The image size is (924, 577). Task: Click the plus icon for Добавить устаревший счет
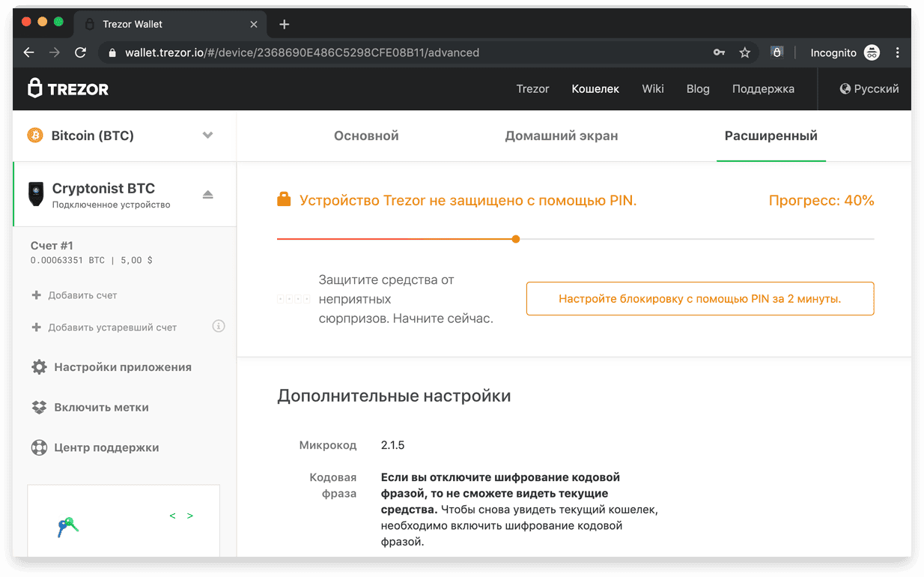tap(36, 327)
